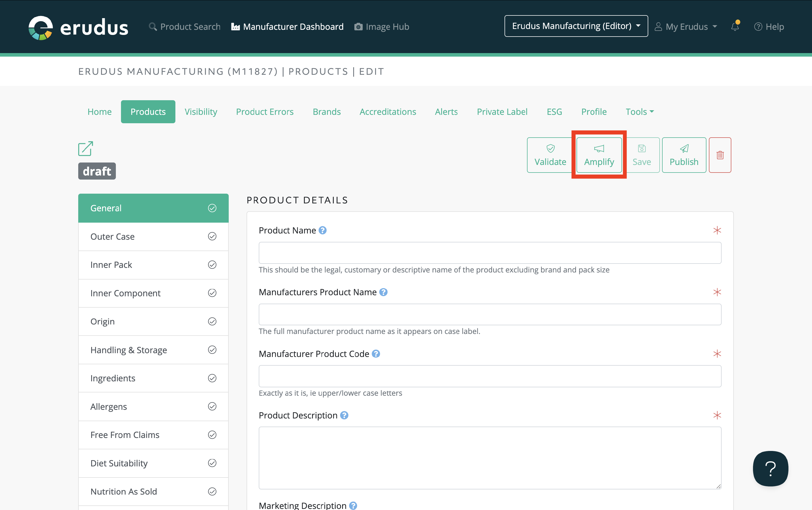812x510 pixels.
Task: Open the external link icon above draft
Action: [86, 149]
